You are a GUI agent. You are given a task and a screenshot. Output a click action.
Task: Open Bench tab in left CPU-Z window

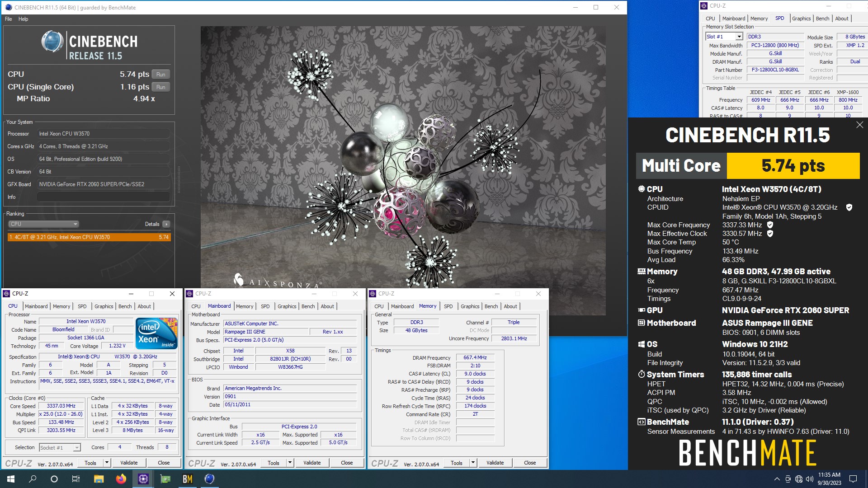point(125,306)
